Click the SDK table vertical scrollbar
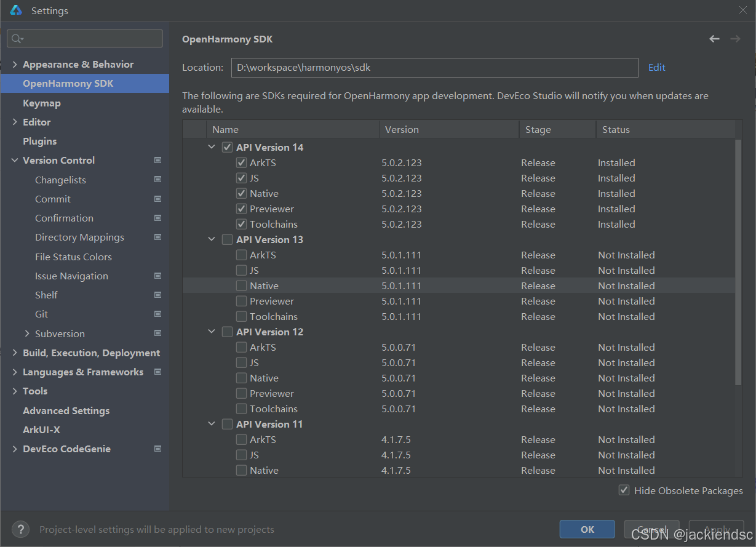Image resolution: width=756 pixels, height=547 pixels. click(x=739, y=262)
